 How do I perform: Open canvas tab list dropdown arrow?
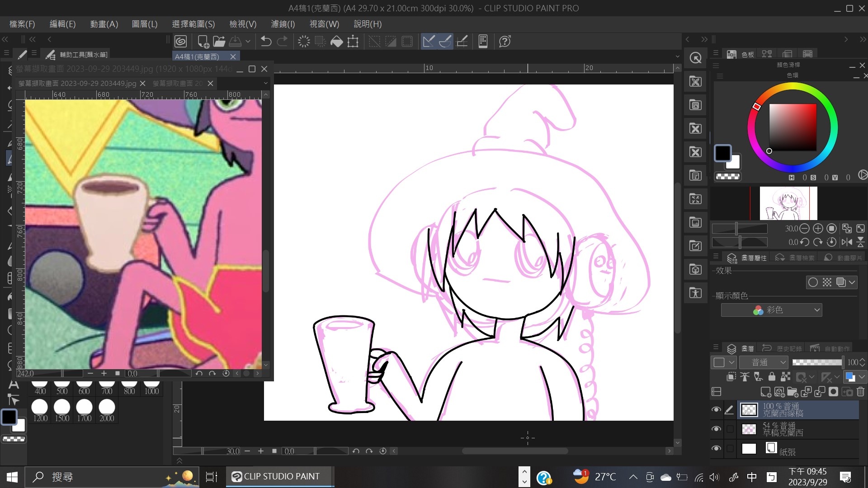click(677, 56)
